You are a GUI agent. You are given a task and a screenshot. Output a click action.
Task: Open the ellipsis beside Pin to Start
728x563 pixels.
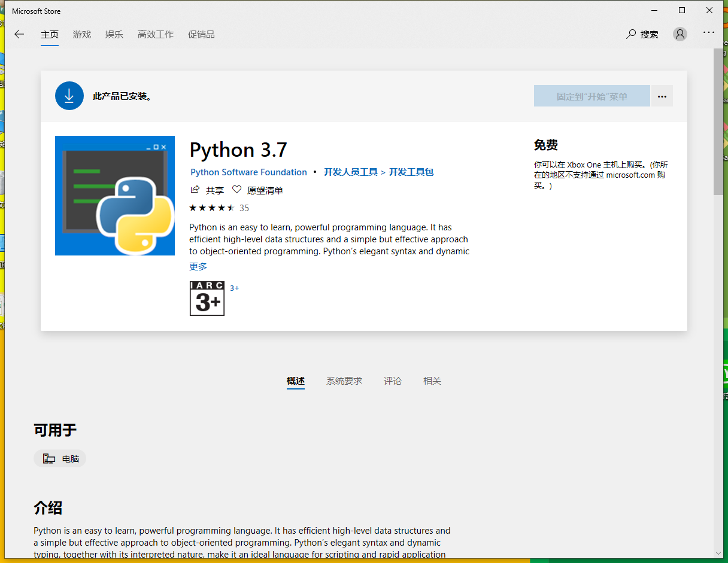coord(662,96)
